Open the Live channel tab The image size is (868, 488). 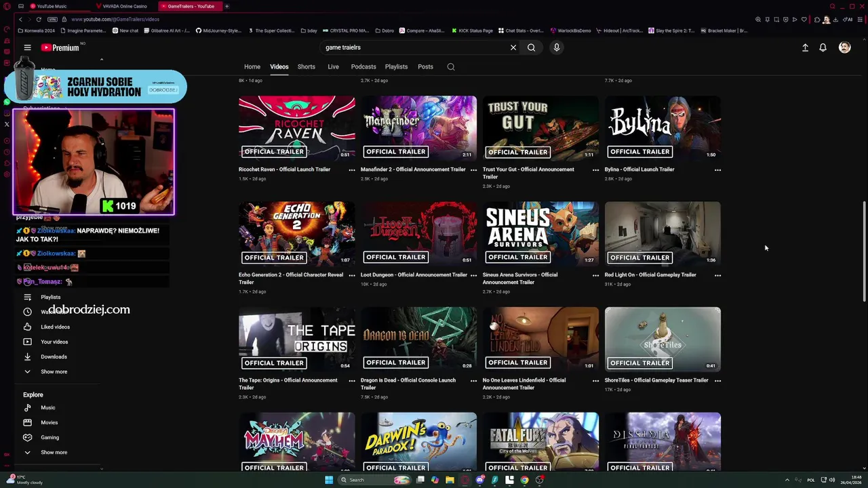(x=333, y=66)
